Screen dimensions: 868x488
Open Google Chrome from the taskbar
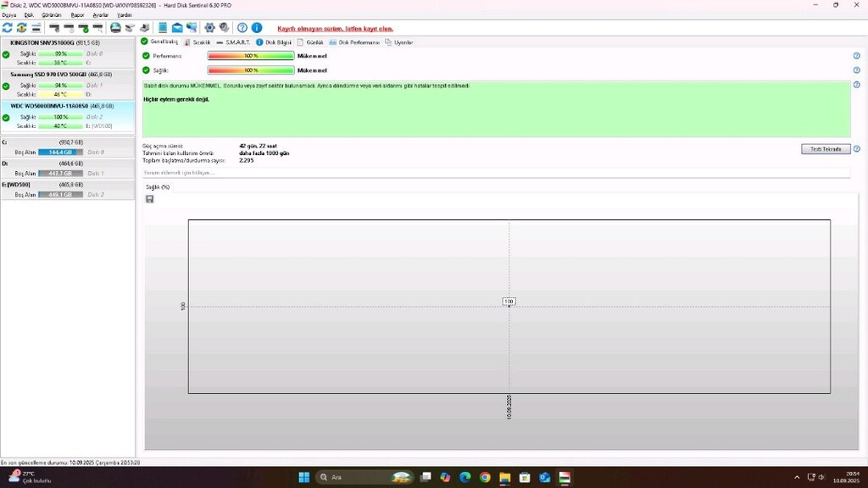point(485,478)
